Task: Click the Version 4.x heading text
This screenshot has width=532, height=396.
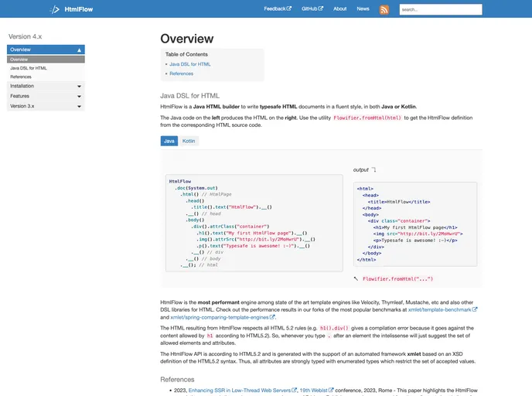Action: pyautogui.click(x=25, y=36)
